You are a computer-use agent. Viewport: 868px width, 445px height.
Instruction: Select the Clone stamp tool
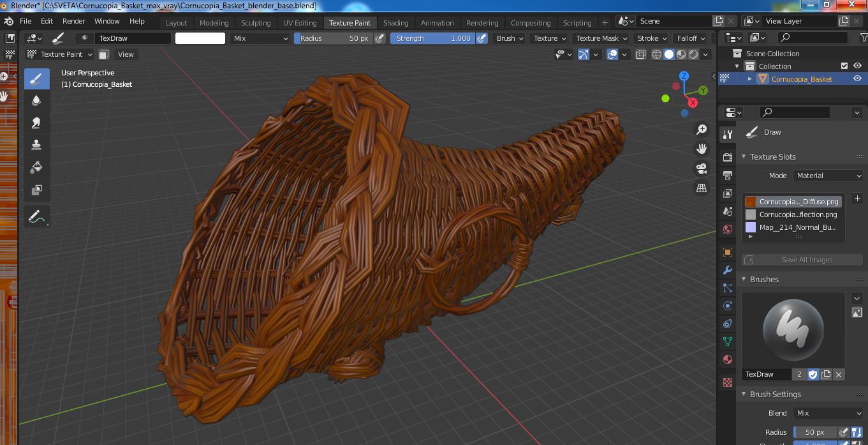pyautogui.click(x=36, y=146)
